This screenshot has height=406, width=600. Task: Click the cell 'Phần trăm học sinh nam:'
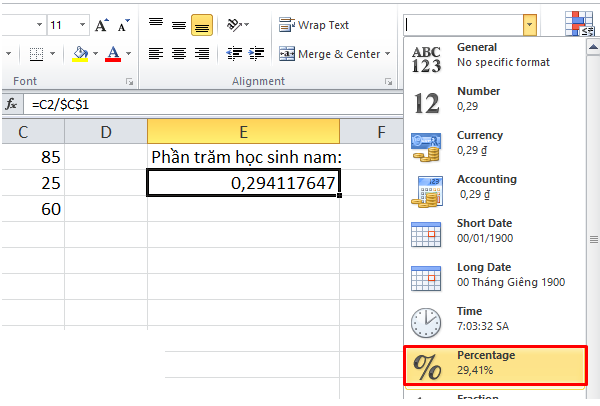click(243, 157)
